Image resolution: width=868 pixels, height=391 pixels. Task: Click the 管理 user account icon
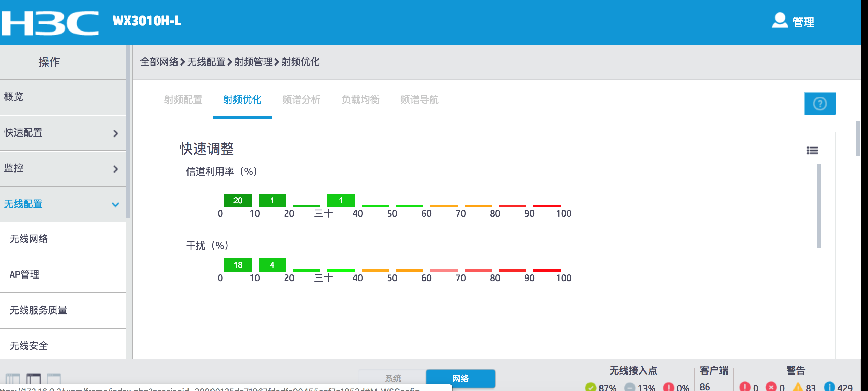click(779, 21)
